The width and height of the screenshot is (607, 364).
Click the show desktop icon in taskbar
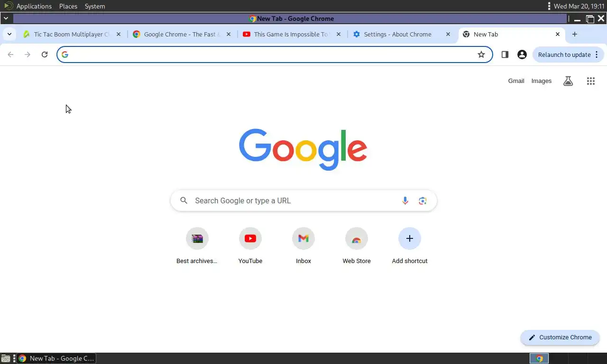coord(6,358)
